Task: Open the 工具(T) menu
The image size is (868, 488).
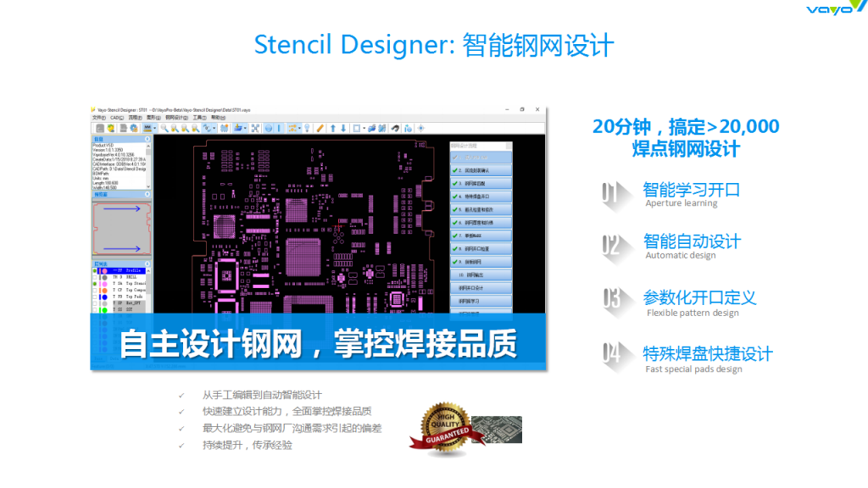Action: [199, 118]
